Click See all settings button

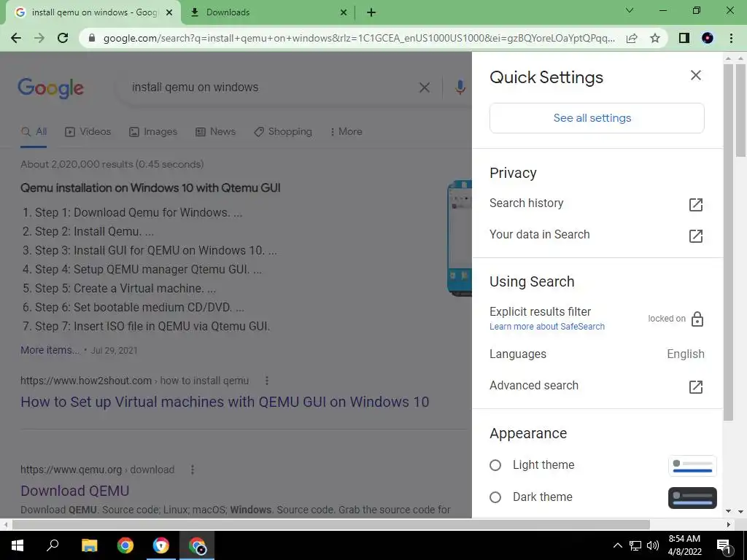597,118
